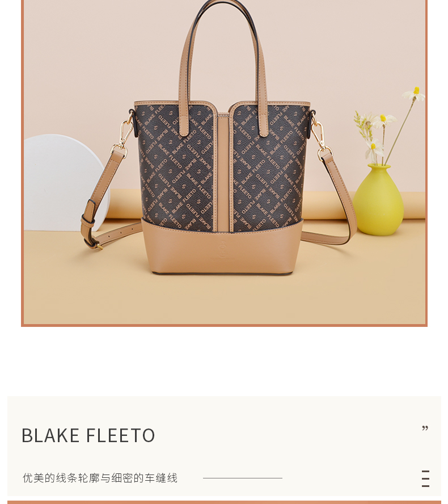Click the Chinese caption 优美的线条轮廓与细密的车缝线
This screenshot has height=504, width=448.
(x=100, y=478)
